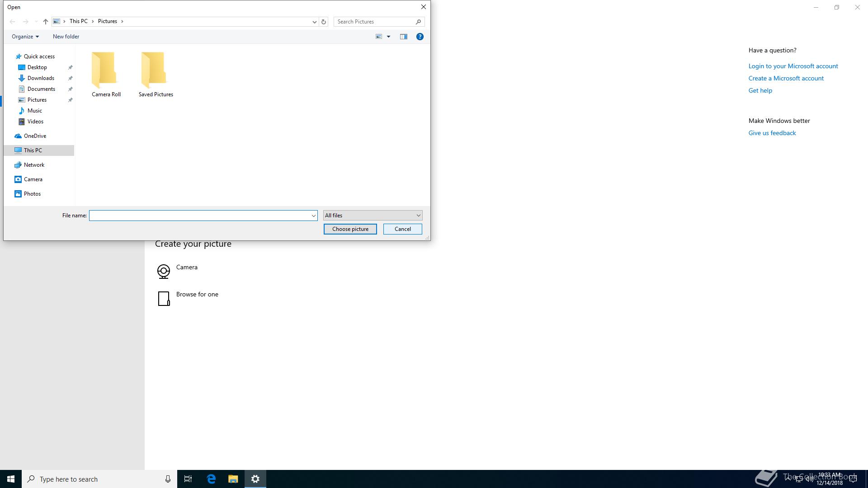Viewport: 868px width, 488px height.
Task: Refresh the Pictures folder listing
Action: (x=323, y=22)
